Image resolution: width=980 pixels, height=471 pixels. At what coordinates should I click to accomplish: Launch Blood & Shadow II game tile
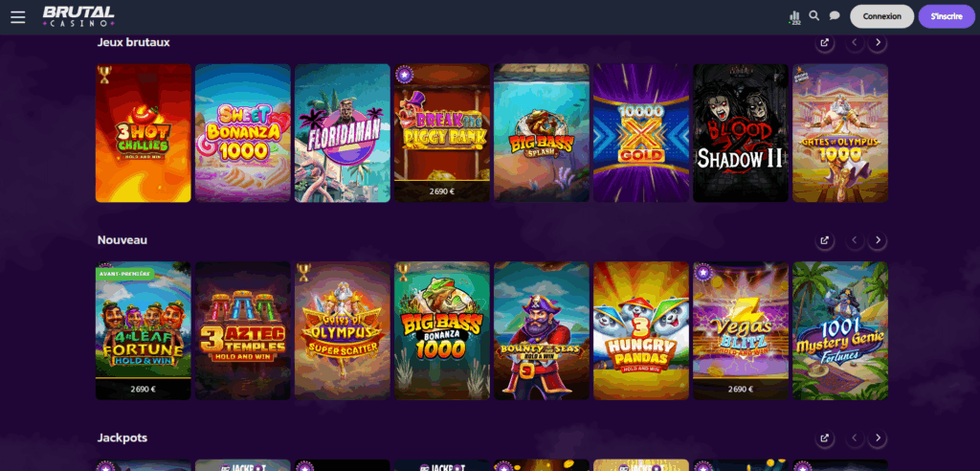(741, 133)
